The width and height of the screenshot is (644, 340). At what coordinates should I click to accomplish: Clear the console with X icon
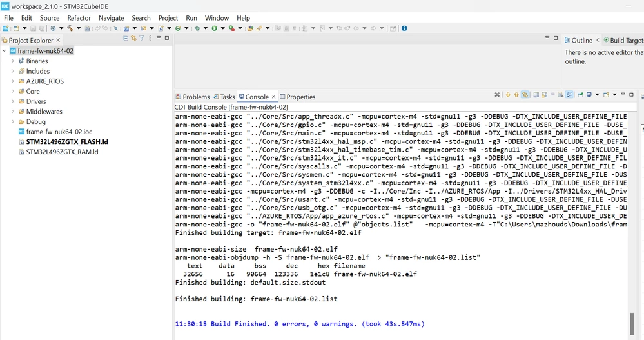click(x=497, y=95)
